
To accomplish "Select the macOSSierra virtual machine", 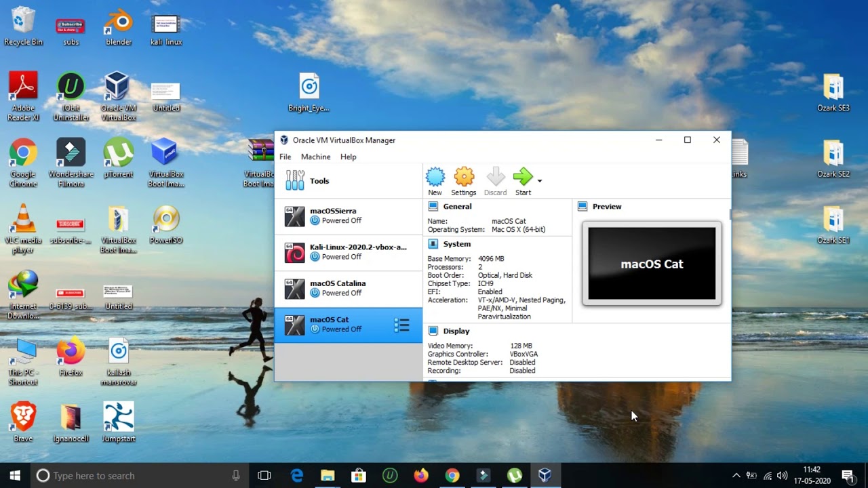I will coord(349,216).
